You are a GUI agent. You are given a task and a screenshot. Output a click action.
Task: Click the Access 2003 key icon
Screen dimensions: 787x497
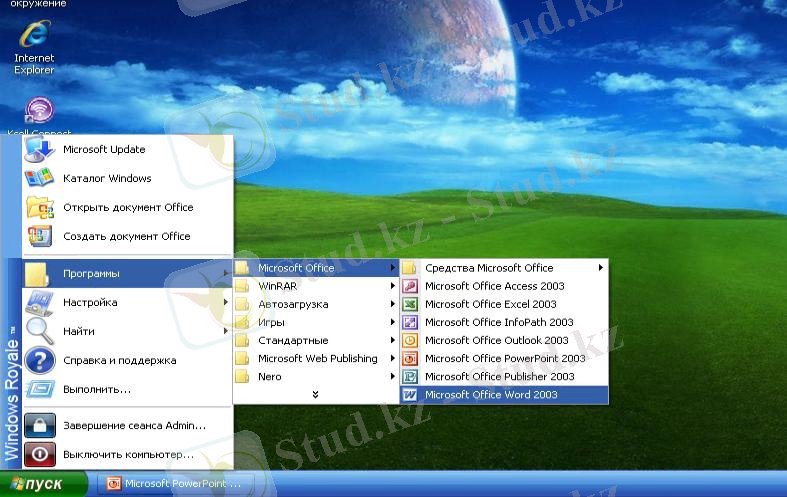(x=410, y=286)
